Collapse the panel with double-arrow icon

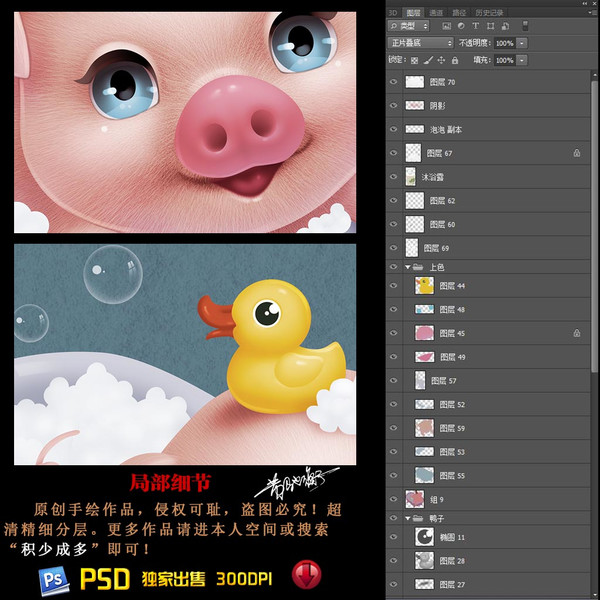coord(585,3)
